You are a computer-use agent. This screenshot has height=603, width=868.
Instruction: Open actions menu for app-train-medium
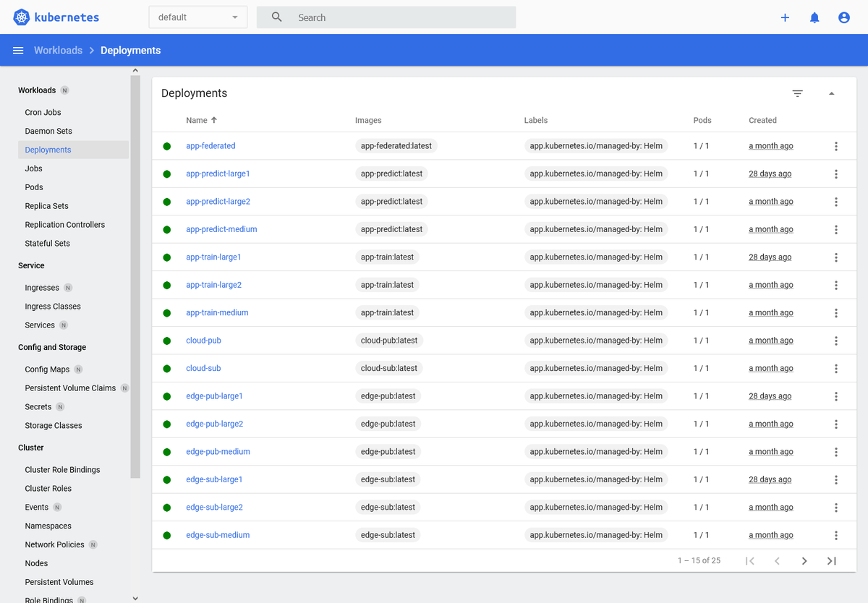click(x=836, y=313)
